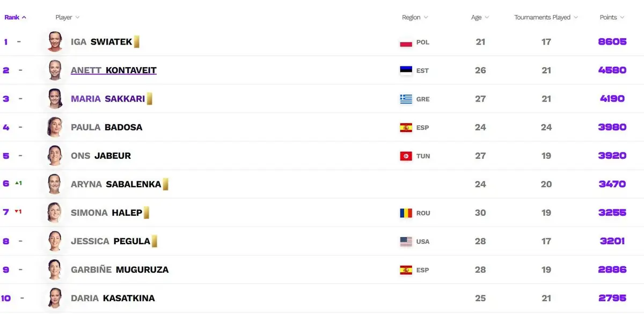Image resolution: width=644 pixels, height=314 pixels.
Task: Expand Region filter dropdown
Action: click(415, 17)
